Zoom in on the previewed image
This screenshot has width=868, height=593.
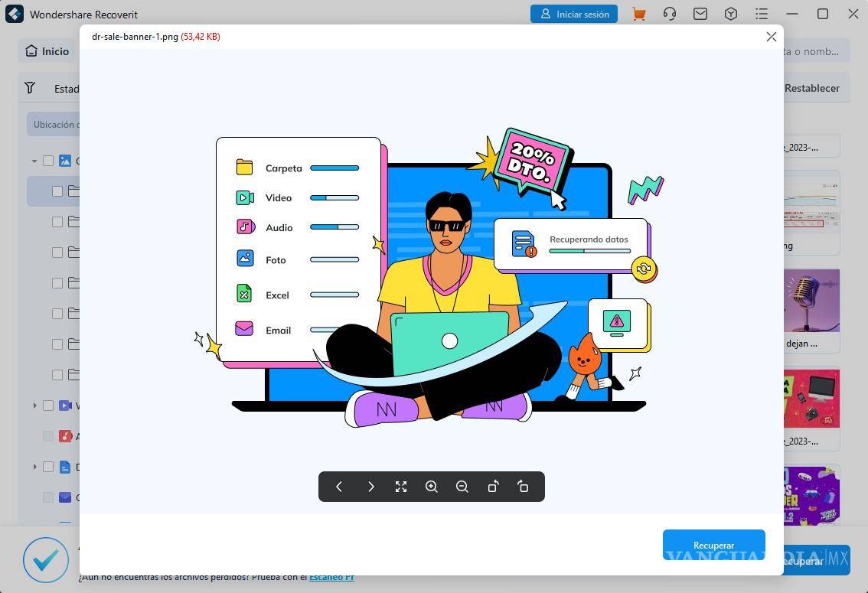tap(432, 487)
